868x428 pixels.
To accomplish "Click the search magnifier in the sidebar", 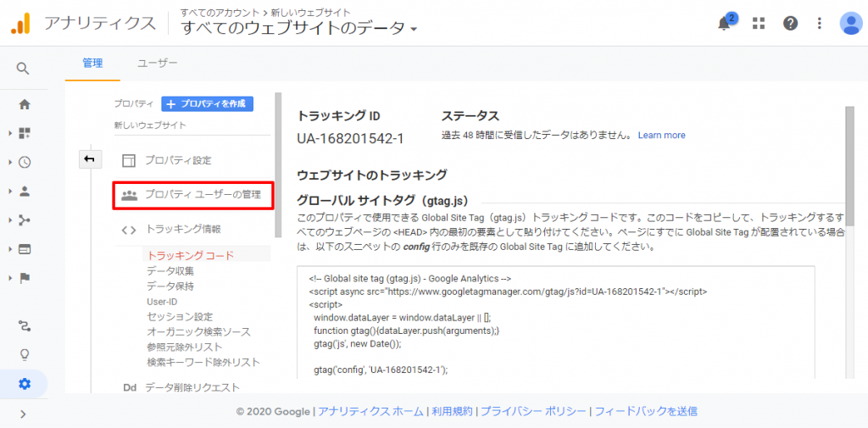I will 22,69.
